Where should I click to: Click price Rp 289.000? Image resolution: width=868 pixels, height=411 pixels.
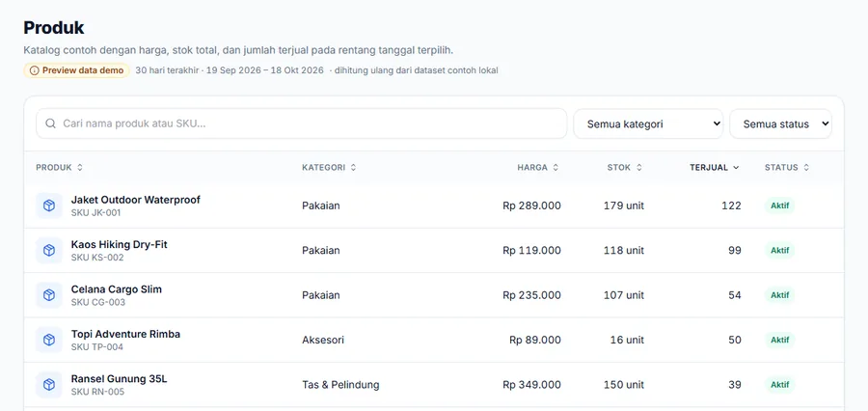[x=531, y=205]
